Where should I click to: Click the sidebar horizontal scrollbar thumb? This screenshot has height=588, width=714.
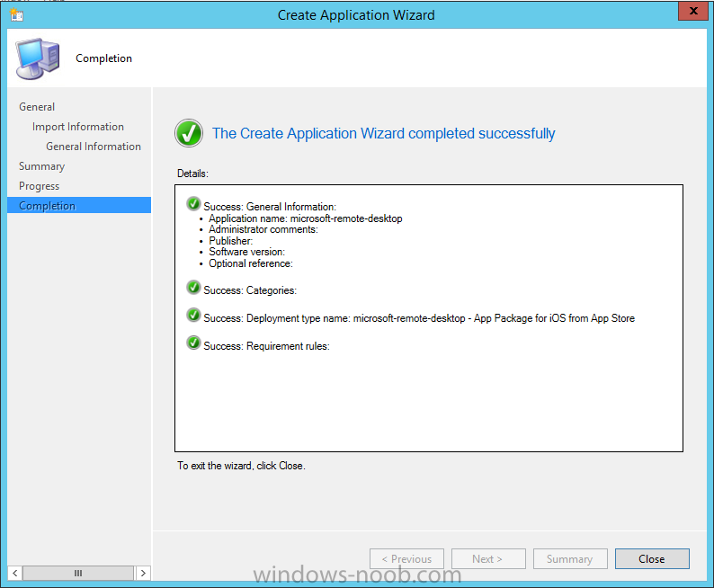click(x=78, y=573)
